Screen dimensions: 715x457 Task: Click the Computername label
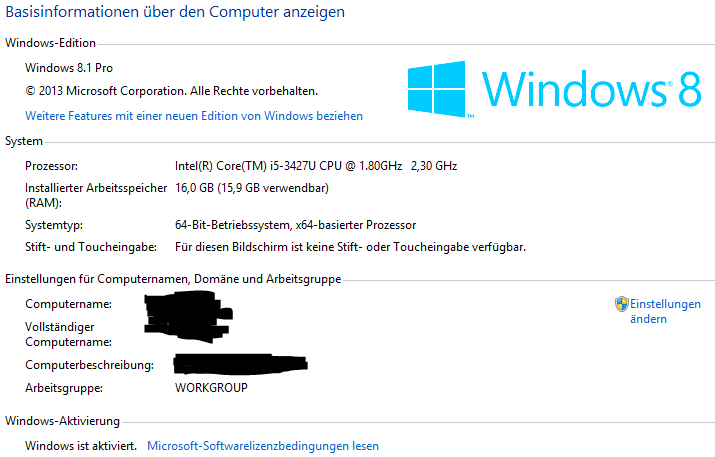coord(68,304)
